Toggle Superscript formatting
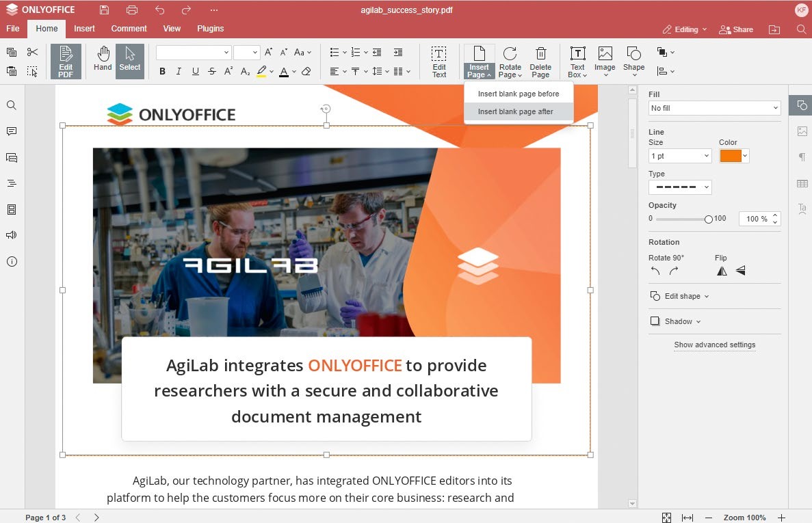Viewport: 812px width, 523px height. [x=228, y=71]
